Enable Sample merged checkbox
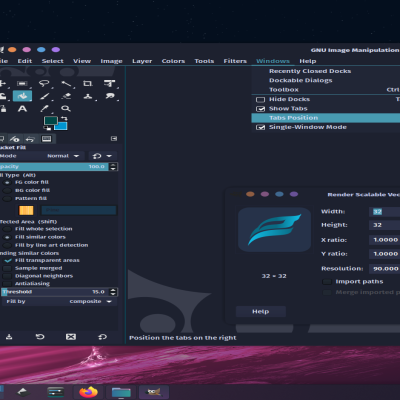 pos(7,268)
